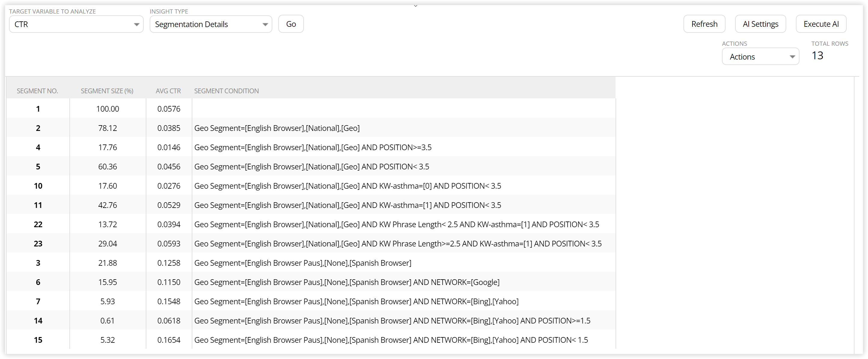The width and height of the screenshot is (868, 359).
Task: Click the condition with KW Phrase Length>=2.5
Action: 398,244
